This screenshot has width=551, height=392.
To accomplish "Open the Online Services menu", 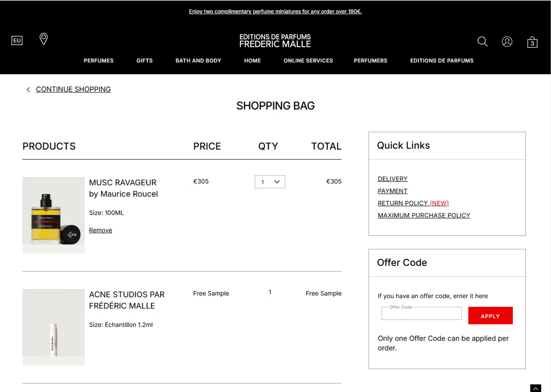I will (308, 61).
